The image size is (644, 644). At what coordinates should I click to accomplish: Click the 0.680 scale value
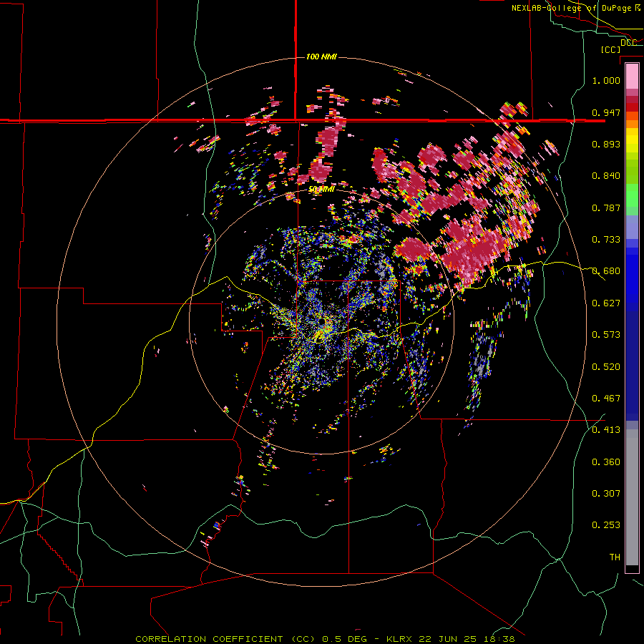(x=606, y=271)
